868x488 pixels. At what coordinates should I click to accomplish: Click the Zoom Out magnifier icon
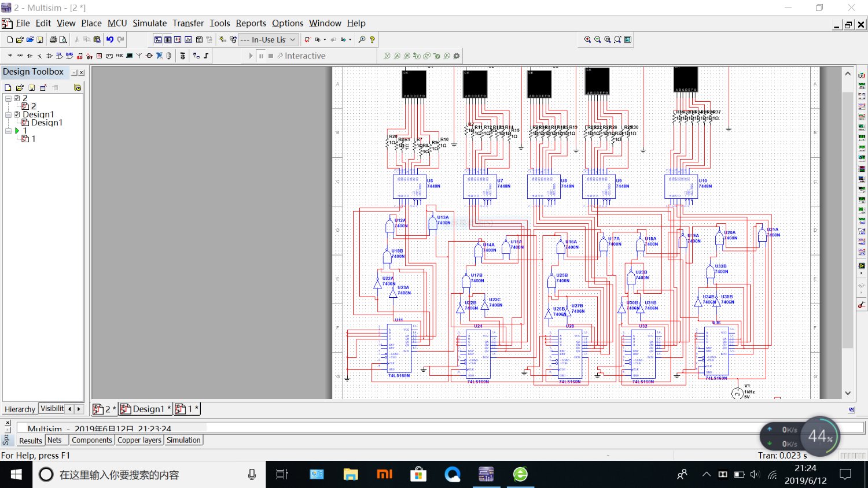coord(597,40)
